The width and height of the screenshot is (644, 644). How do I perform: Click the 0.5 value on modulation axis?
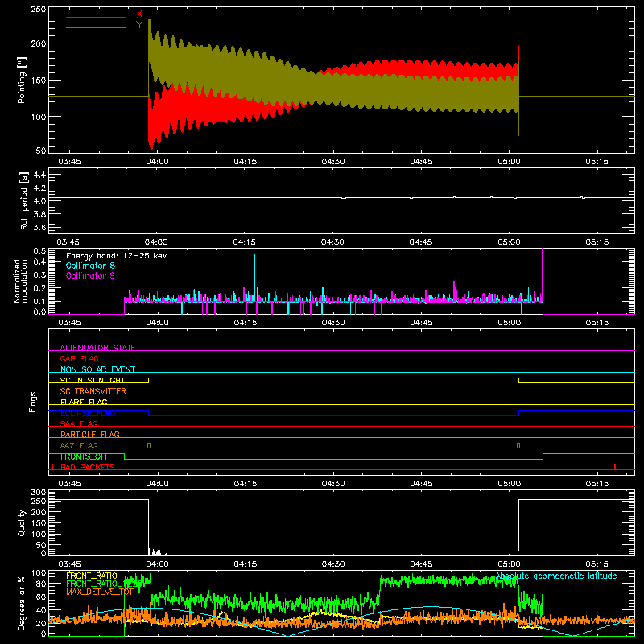(x=39, y=251)
